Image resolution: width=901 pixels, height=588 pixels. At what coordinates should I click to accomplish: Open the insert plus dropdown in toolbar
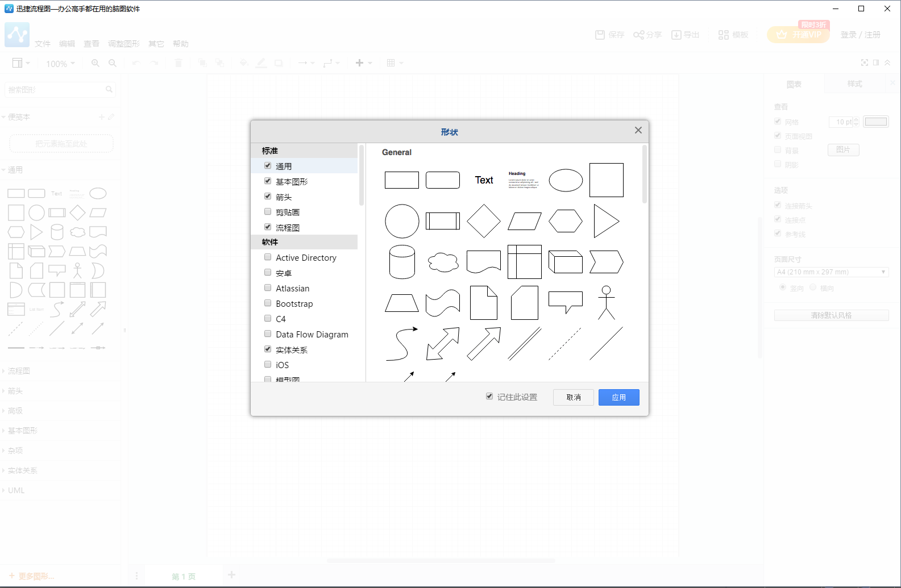coord(363,63)
